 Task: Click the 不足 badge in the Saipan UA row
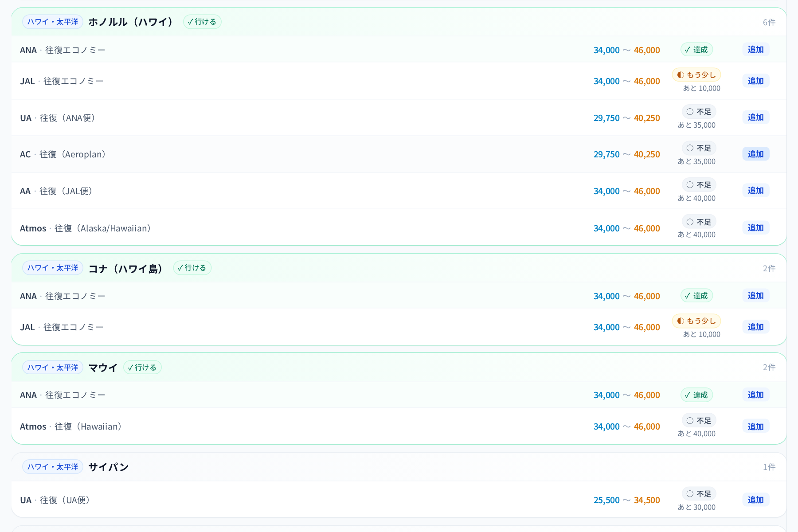(699, 494)
